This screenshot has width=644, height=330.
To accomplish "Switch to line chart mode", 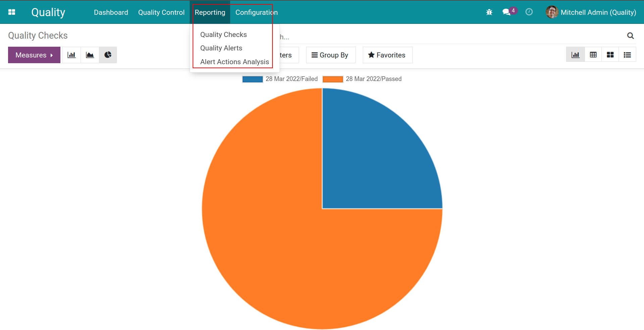I will pyautogui.click(x=90, y=55).
